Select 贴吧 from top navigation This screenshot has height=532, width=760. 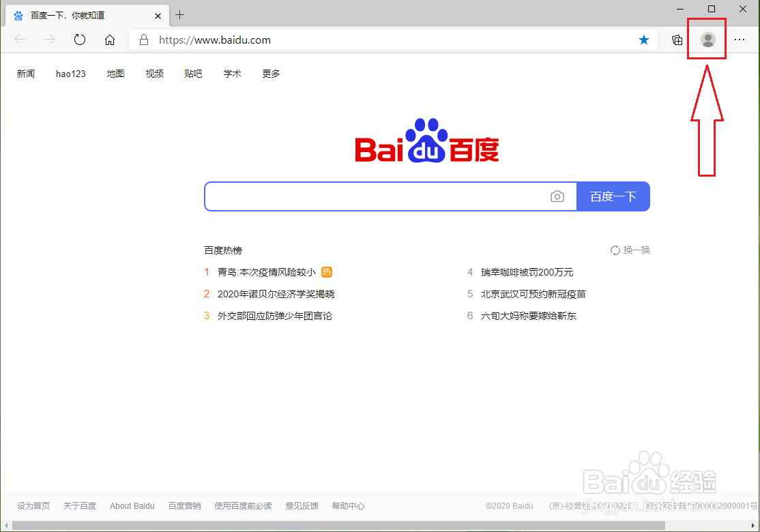(x=193, y=73)
